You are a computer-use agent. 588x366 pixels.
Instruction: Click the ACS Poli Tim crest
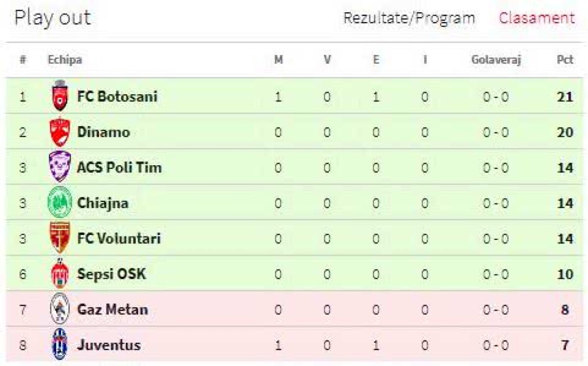pos(60,167)
